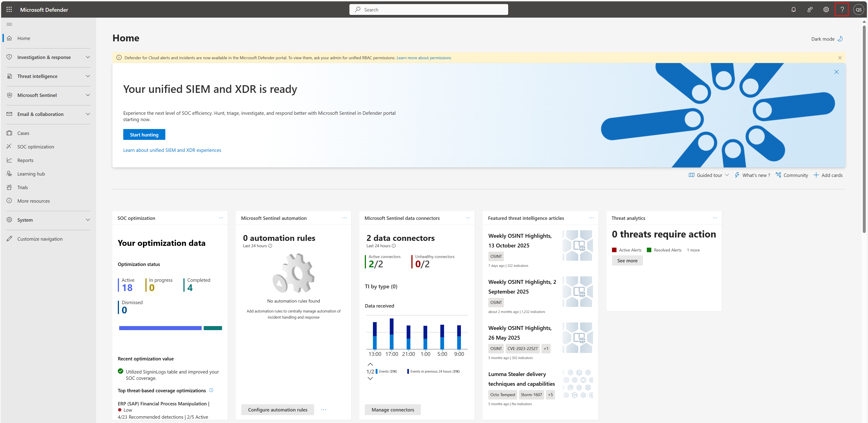
Task: Click the blue active optimization progress bar
Action: click(x=160, y=328)
